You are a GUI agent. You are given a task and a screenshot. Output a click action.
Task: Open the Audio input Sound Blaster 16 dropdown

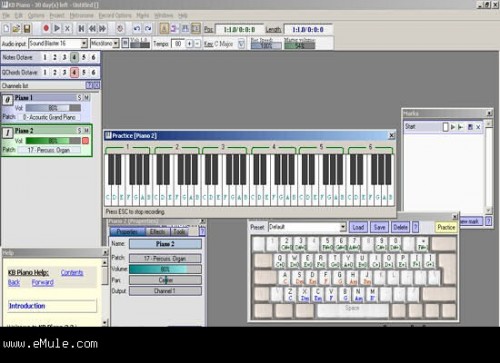84,43
